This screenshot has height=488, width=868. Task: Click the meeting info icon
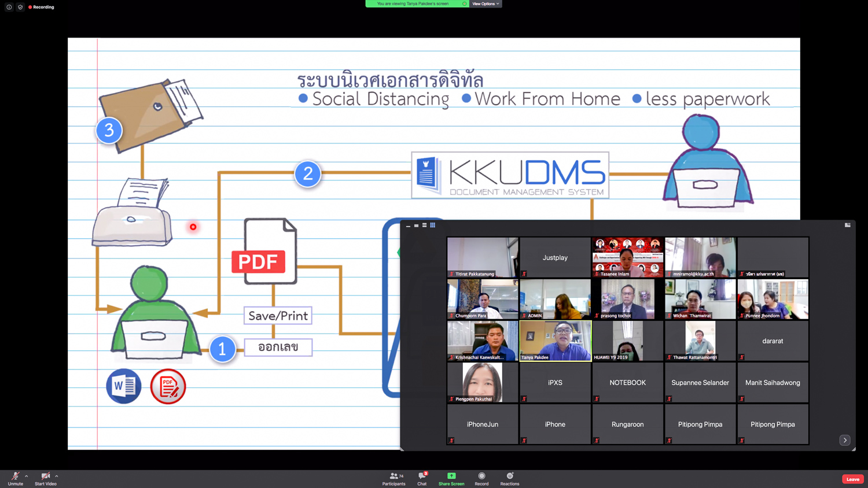pyautogui.click(x=9, y=7)
